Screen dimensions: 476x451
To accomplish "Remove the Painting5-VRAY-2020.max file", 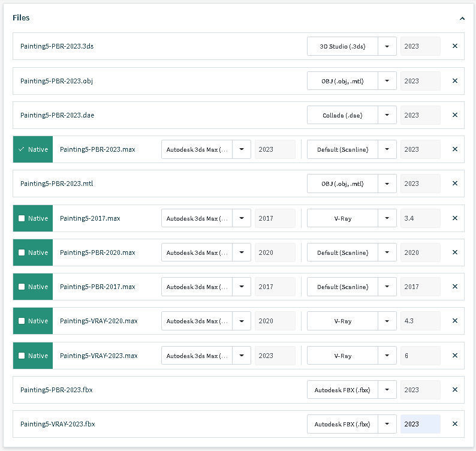I will point(454,321).
